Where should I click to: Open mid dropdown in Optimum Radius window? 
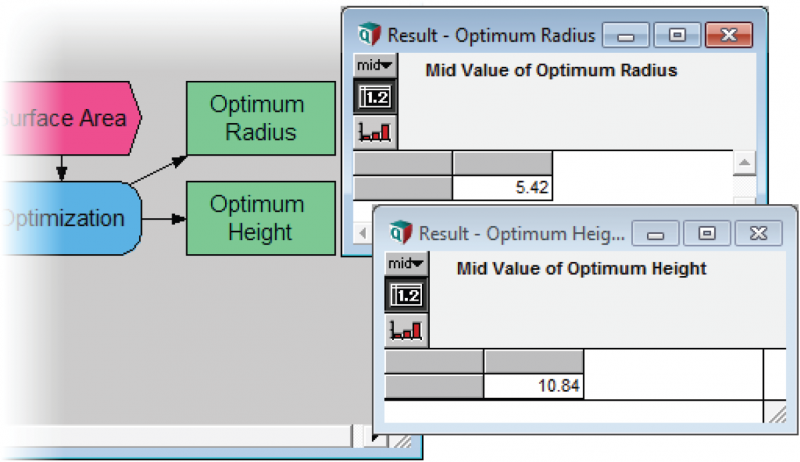point(374,65)
